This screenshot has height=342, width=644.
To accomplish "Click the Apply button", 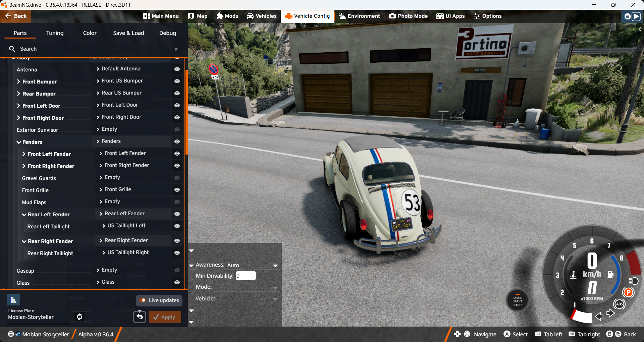I will coord(165,317).
